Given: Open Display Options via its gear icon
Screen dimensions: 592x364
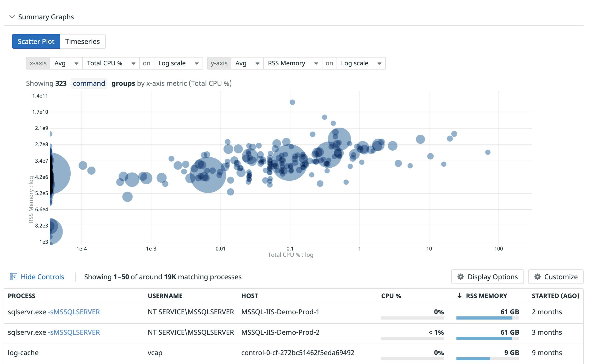Looking at the screenshot, I should tap(461, 277).
